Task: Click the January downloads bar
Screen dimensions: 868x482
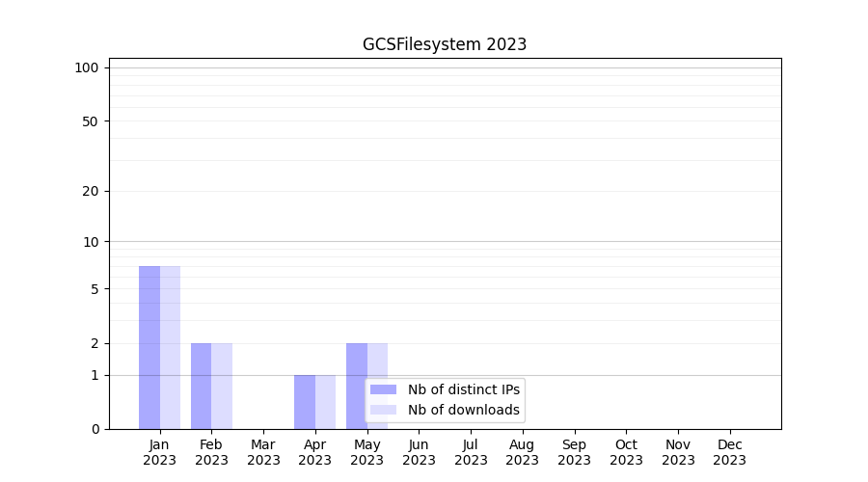Action: (171, 347)
